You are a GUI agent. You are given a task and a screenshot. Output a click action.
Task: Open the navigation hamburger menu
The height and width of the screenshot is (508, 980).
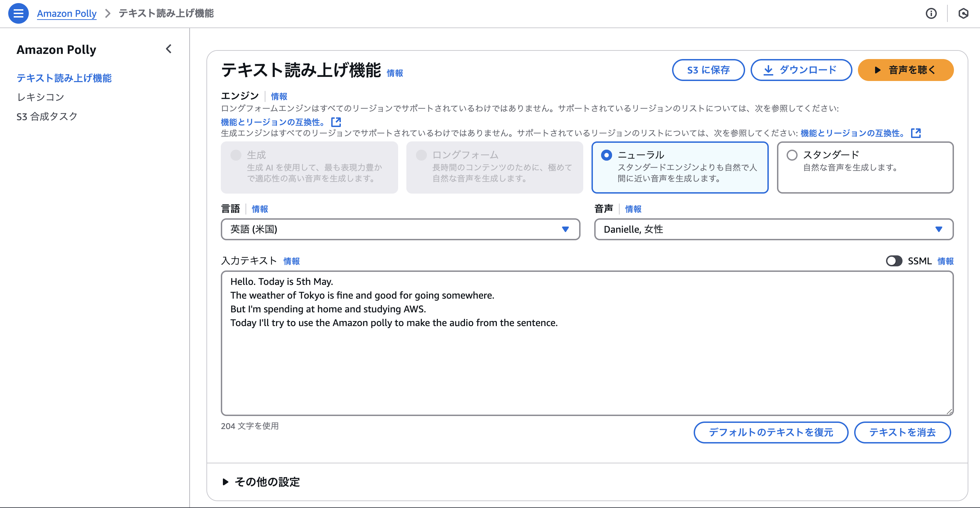point(18,13)
